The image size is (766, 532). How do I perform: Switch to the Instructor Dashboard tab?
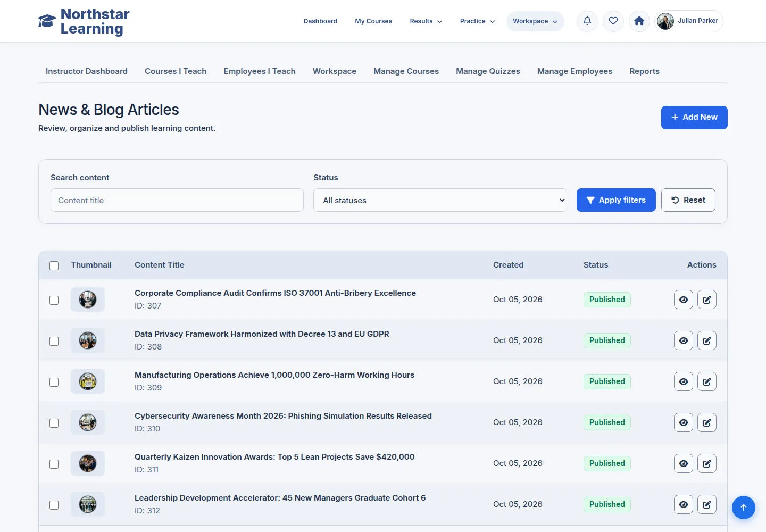(x=87, y=71)
